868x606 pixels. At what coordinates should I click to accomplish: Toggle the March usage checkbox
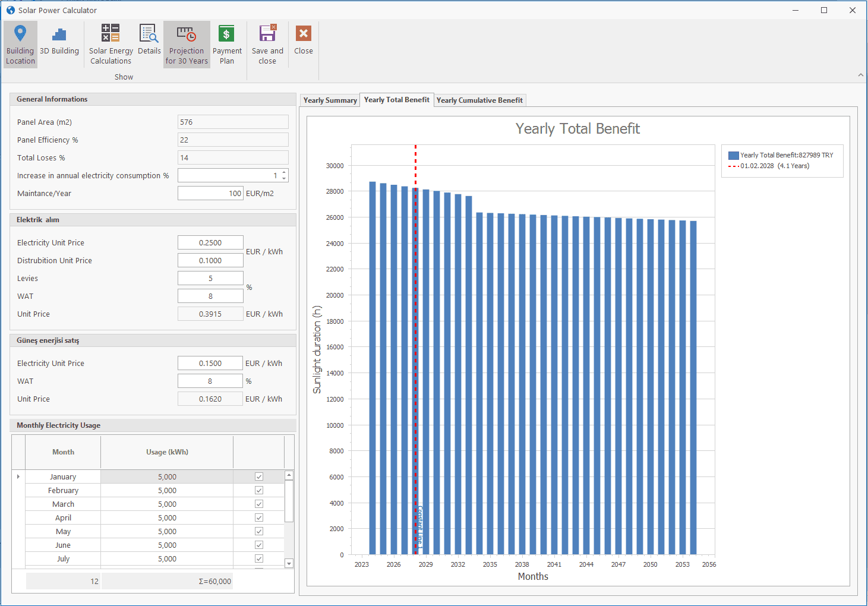259,504
